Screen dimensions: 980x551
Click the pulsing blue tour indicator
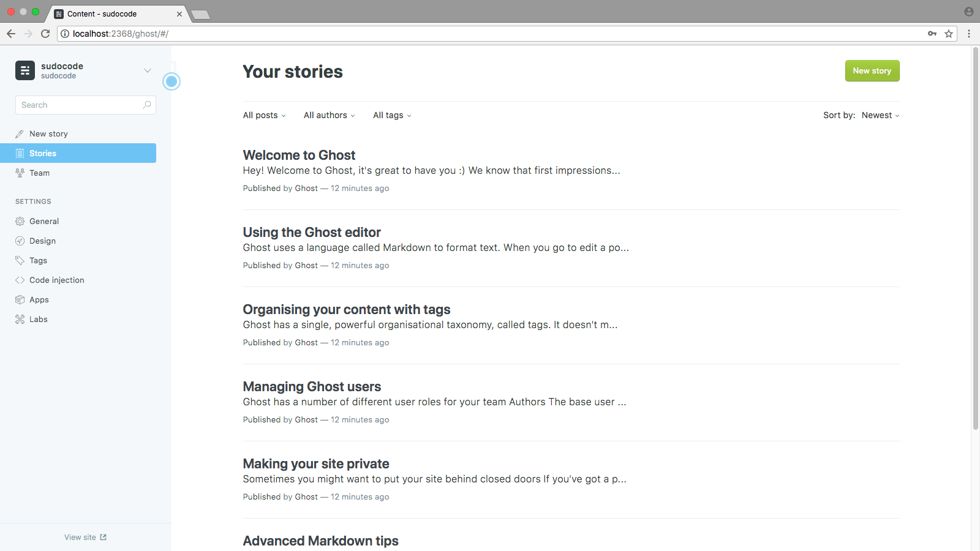point(171,81)
